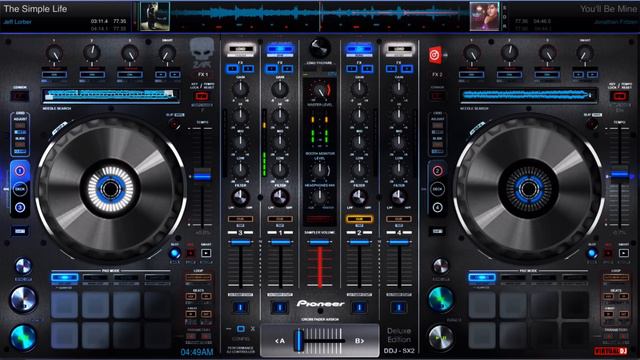Click the right deck CUE round button
640x360 pixels.
coord(441,300)
